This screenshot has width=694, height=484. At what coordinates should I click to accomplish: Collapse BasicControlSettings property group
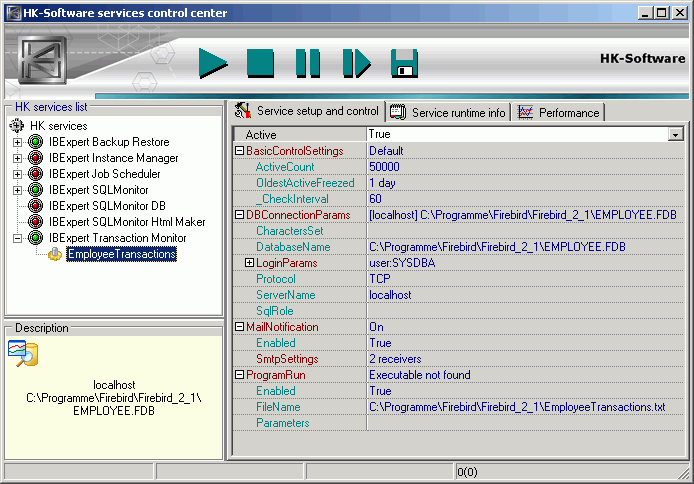click(239, 151)
